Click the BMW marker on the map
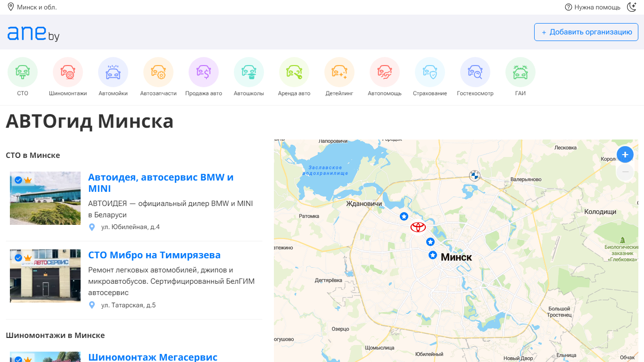This screenshot has height=362, width=644. [474, 176]
